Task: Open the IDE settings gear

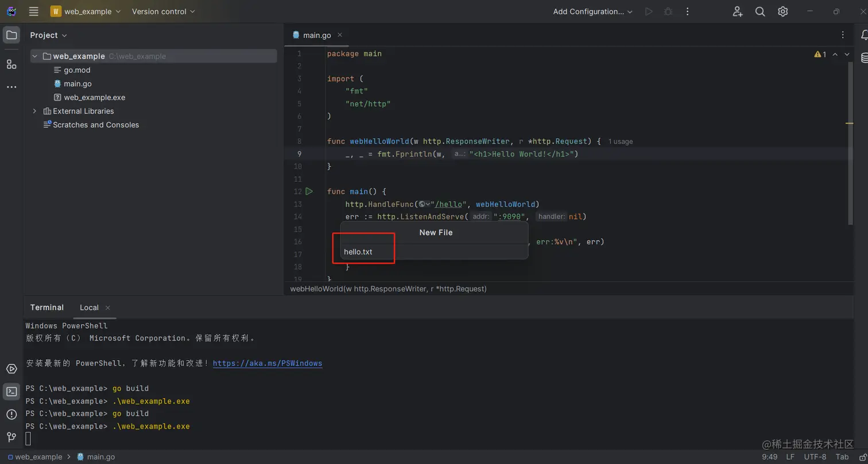Action: pos(782,11)
